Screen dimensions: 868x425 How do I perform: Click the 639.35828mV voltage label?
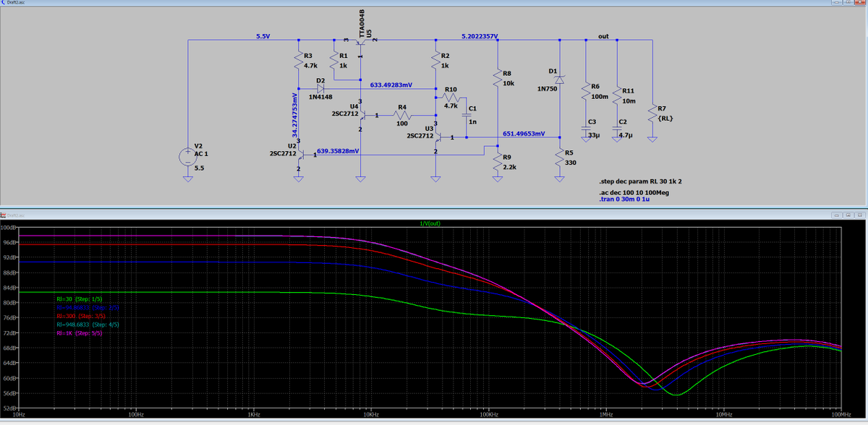pyautogui.click(x=339, y=150)
